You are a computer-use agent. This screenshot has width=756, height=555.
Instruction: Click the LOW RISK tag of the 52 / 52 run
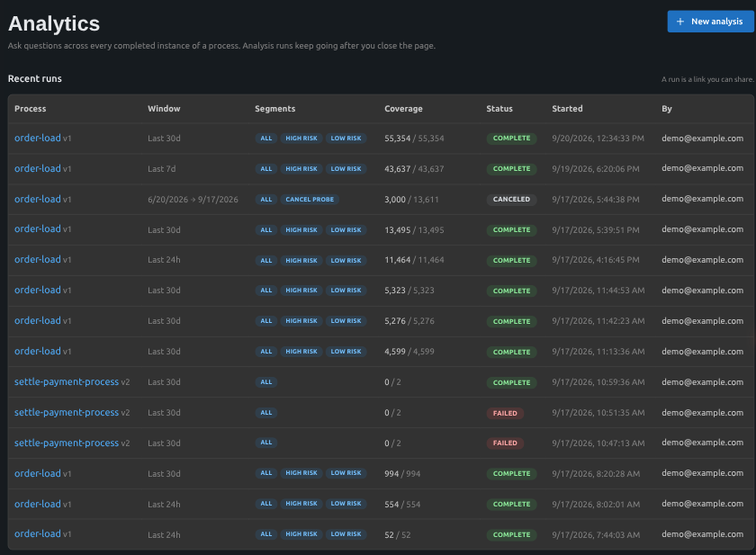click(346, 534)
